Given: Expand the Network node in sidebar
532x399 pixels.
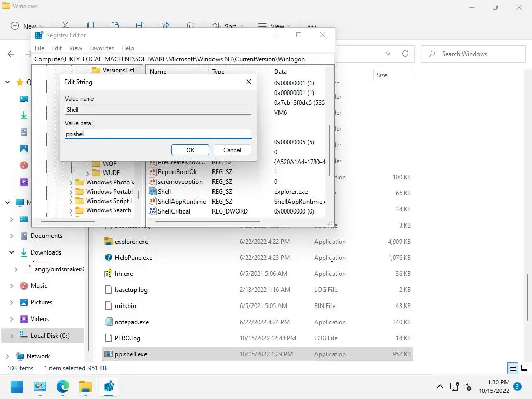Looking at the screenshot, I should point(7,356).
